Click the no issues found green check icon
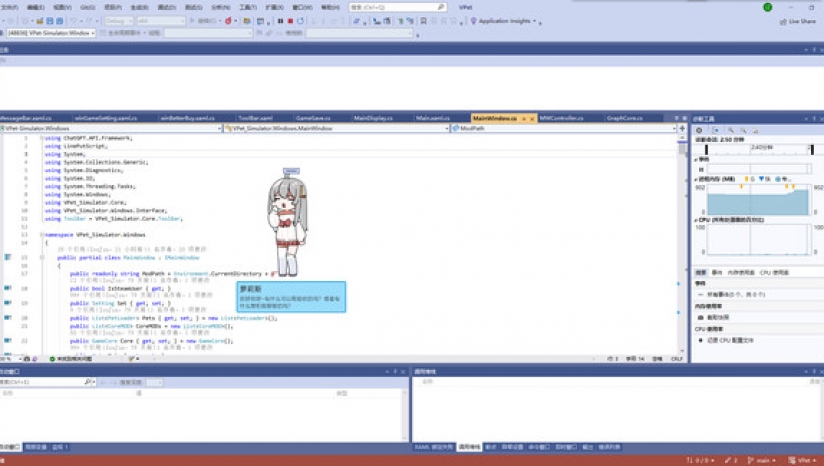Image resolution: width=824 pixels, height=466 pixels. [x=52, y=359]
